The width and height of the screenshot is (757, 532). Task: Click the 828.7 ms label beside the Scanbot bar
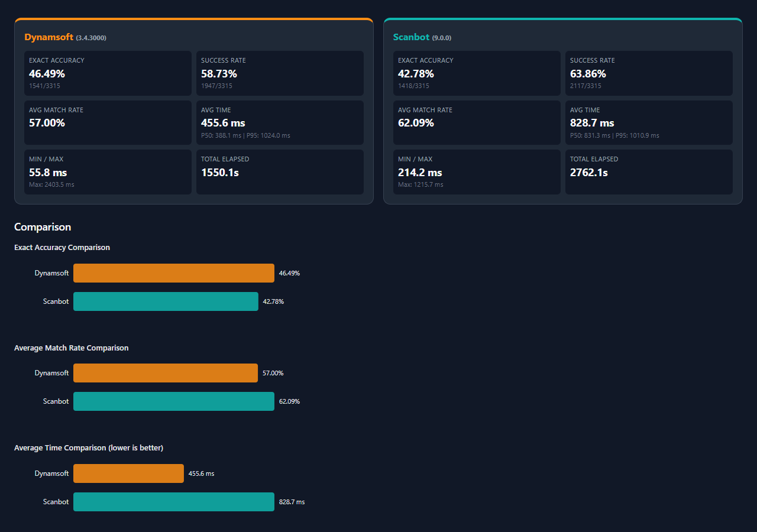[x=292, y=502]
